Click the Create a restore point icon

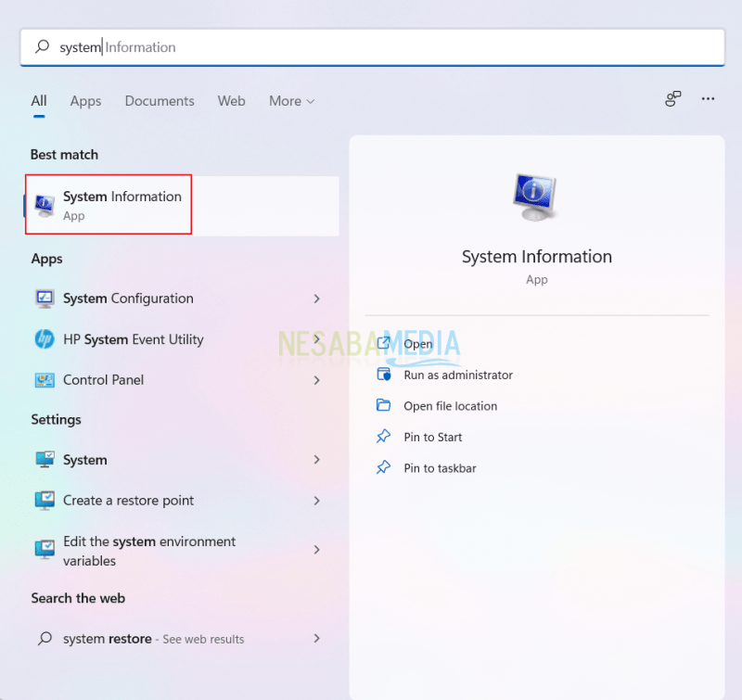point(45,501)
